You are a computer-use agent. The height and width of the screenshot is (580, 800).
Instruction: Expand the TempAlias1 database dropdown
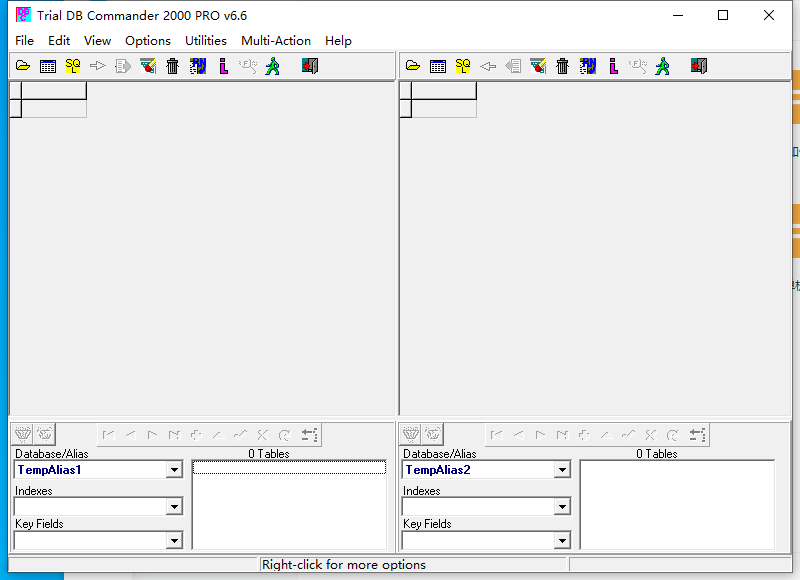174,470
